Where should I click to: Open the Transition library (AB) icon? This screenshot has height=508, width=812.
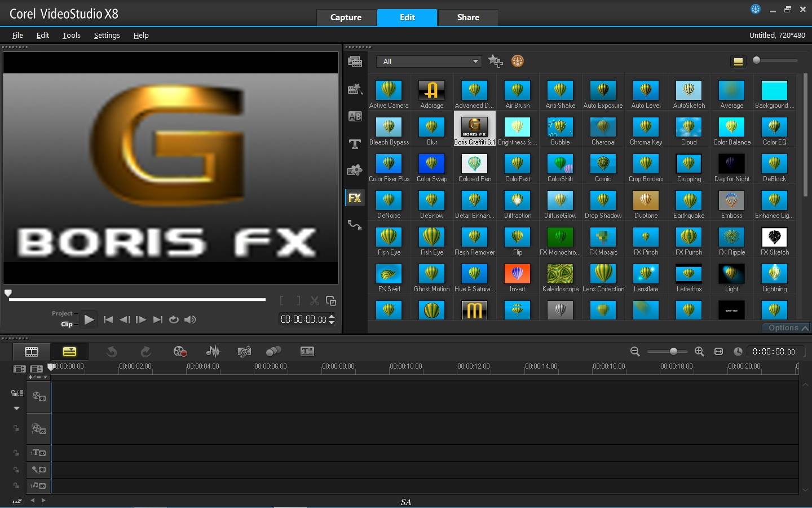click(x=355, y=116)
